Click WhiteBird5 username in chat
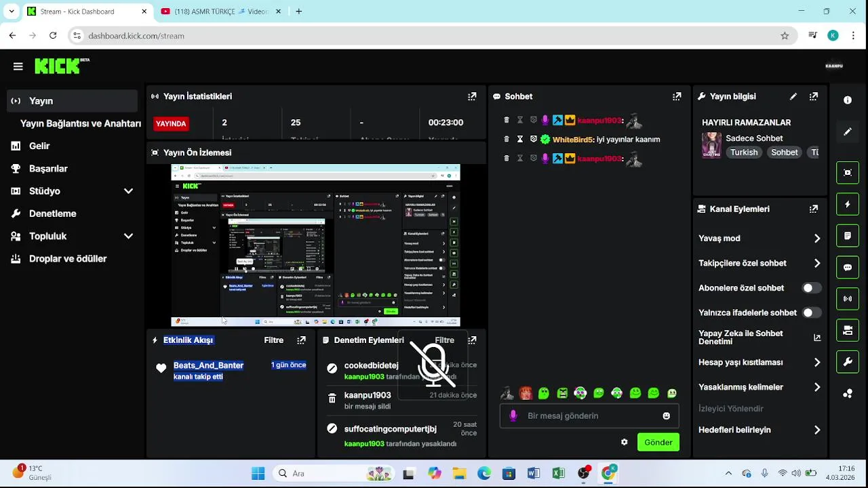The image size is (868, 488). pyautogui.click(x=573, y=140)
